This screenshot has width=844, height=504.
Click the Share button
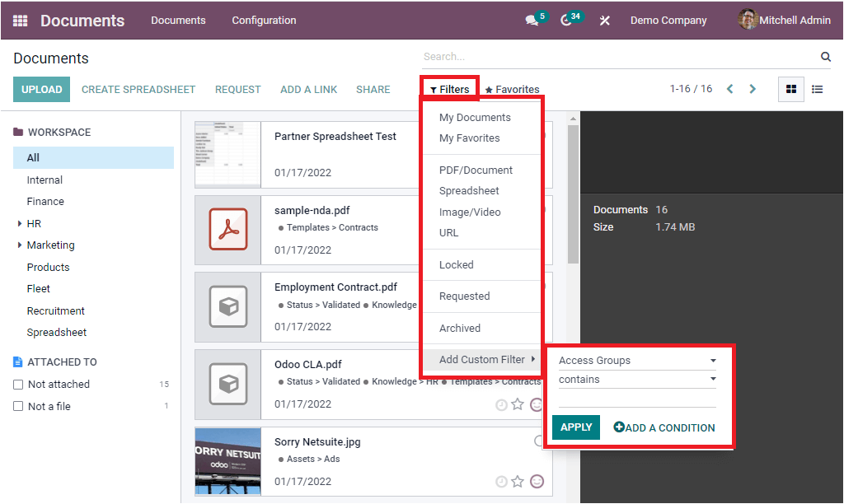click(x=373, y=89)
